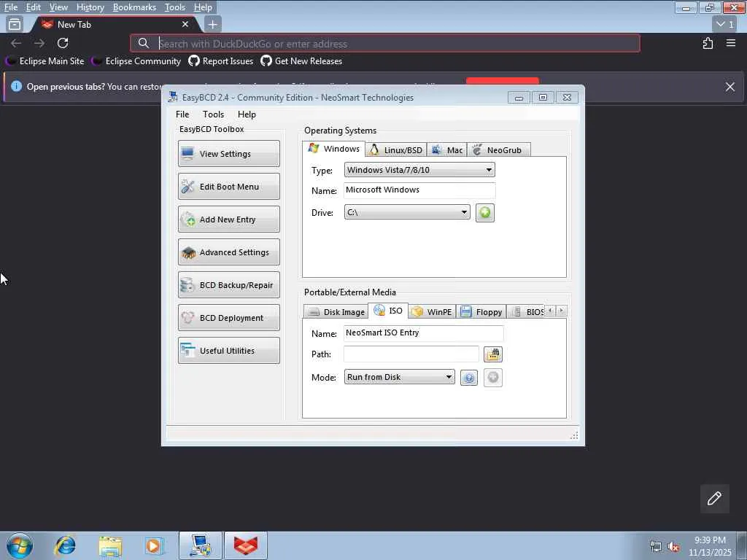Expand the Drive C:\ dropdown
Viewport: 747px width, 560px height.
click(x=407, y=212)
